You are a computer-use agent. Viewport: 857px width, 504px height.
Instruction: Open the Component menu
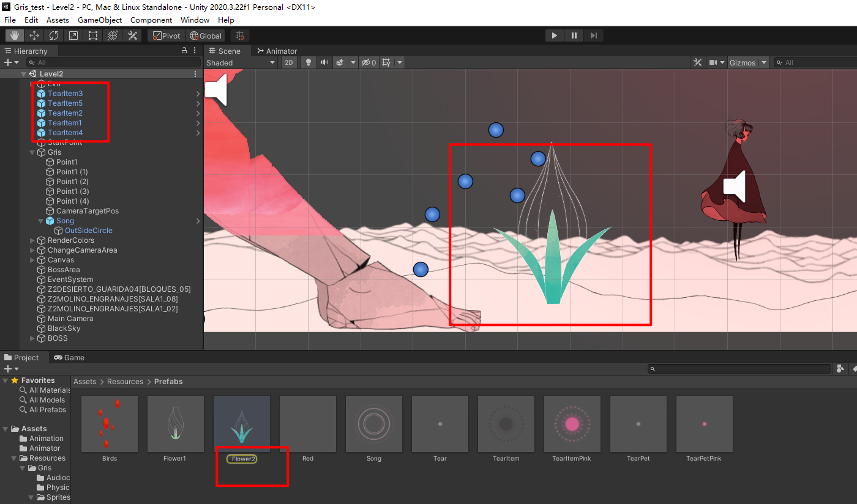click(151, 20)
